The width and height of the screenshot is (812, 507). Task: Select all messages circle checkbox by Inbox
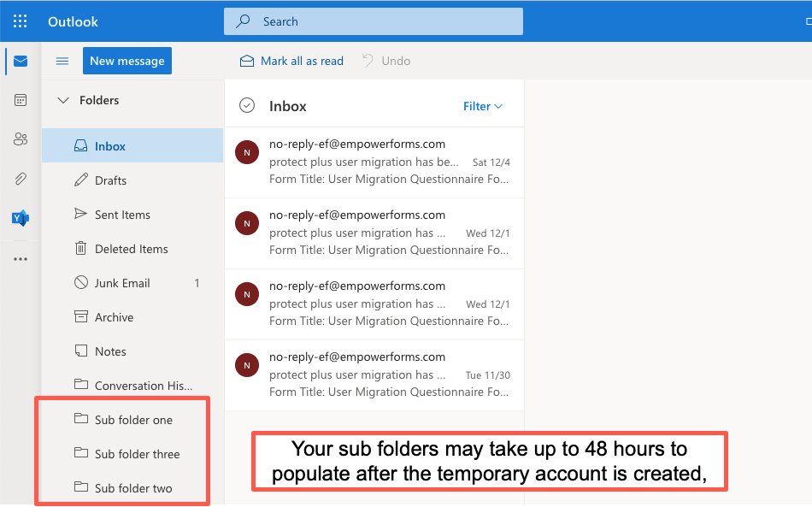(x=247, y=106)
